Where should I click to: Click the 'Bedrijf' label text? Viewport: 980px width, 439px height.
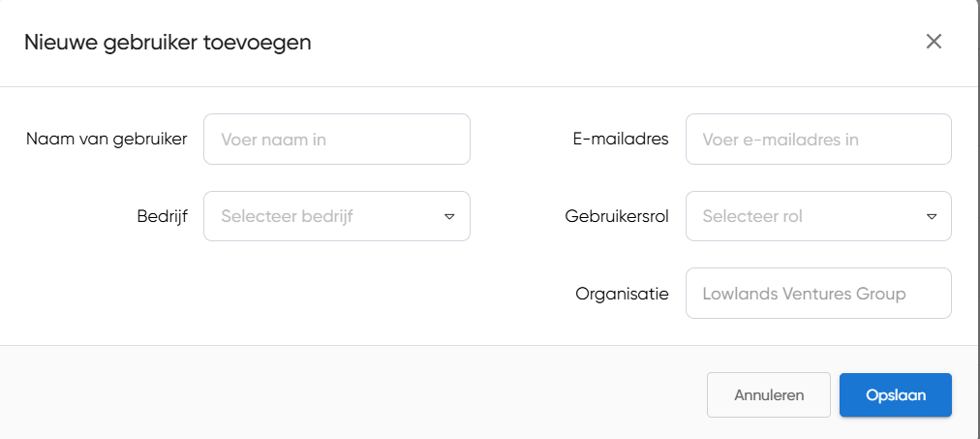point(162,215)
